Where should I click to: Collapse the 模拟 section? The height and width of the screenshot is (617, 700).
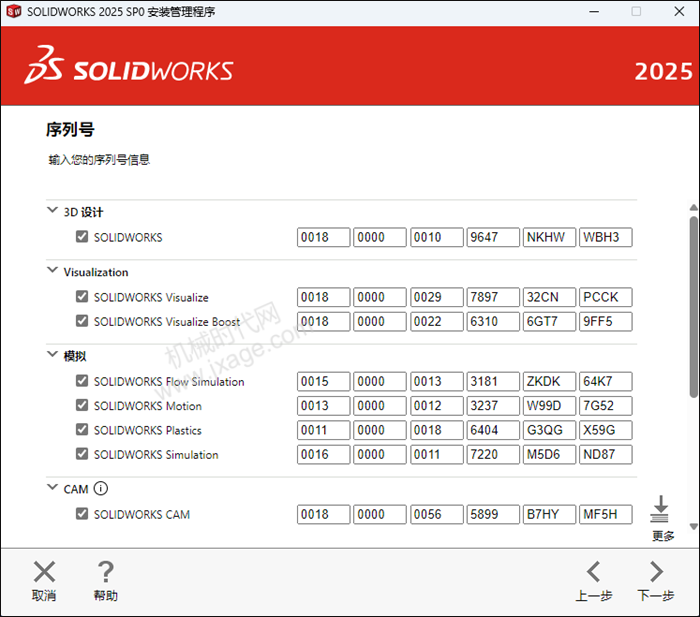tap(53, 354)
